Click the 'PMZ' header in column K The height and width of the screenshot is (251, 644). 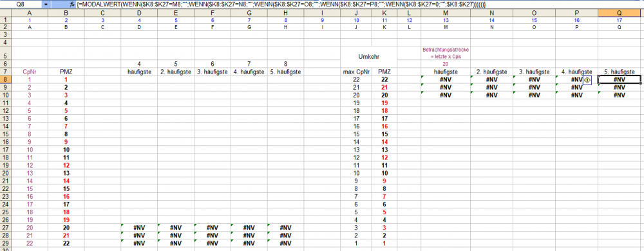(x=384, y=72)
